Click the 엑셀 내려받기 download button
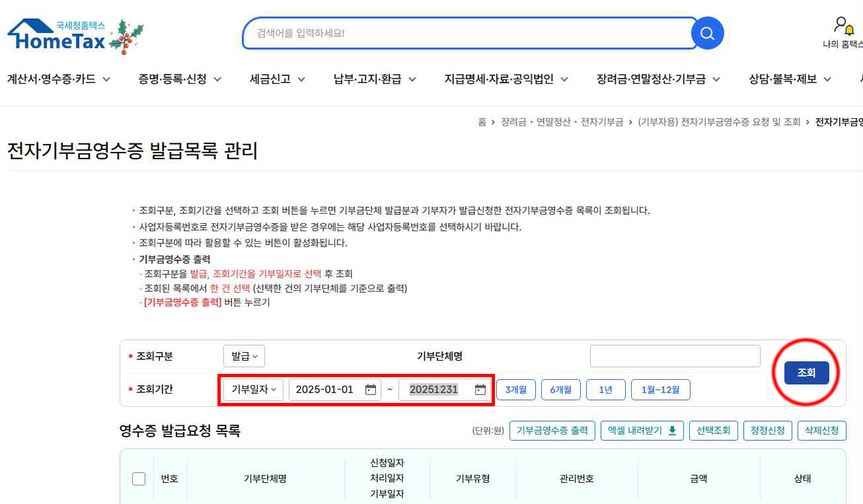863x504 pixels. pyautogui.click(x=642, y=431)
